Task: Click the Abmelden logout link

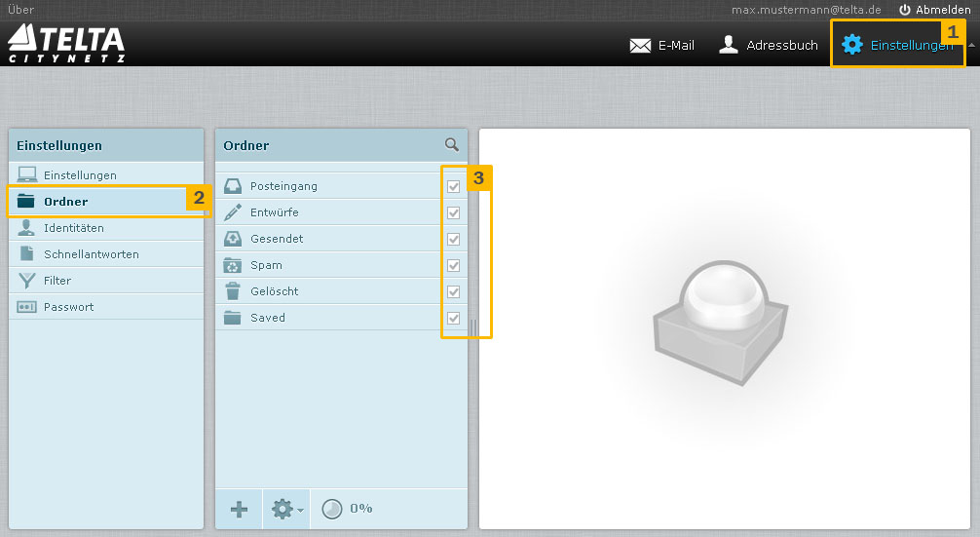Action: (943, 10)
